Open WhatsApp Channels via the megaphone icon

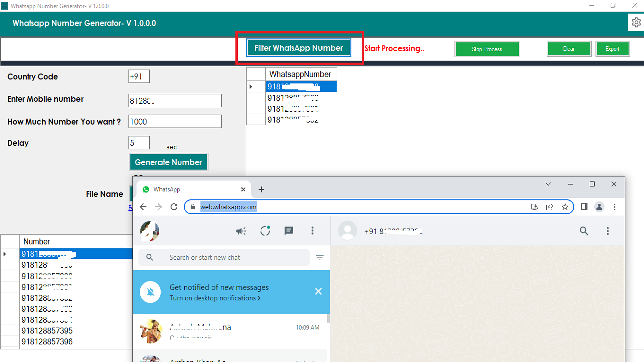(x=241, y=231)
